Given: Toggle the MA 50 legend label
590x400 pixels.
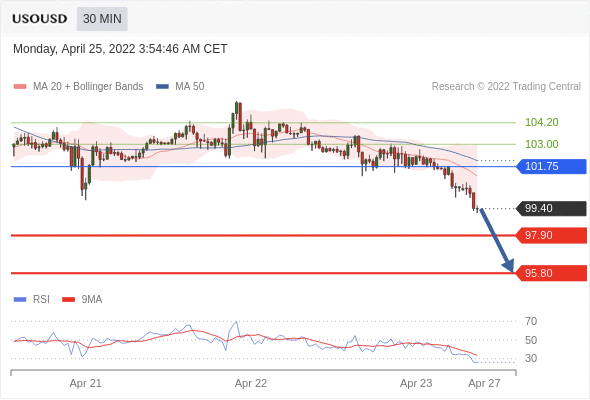Looking at the screenshot, I should click(x=190, y=87).
